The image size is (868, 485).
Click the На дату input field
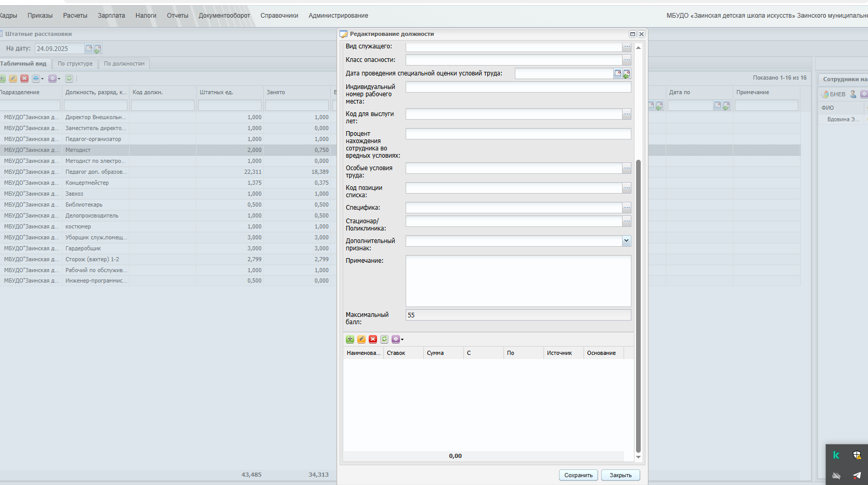point(59,48)
